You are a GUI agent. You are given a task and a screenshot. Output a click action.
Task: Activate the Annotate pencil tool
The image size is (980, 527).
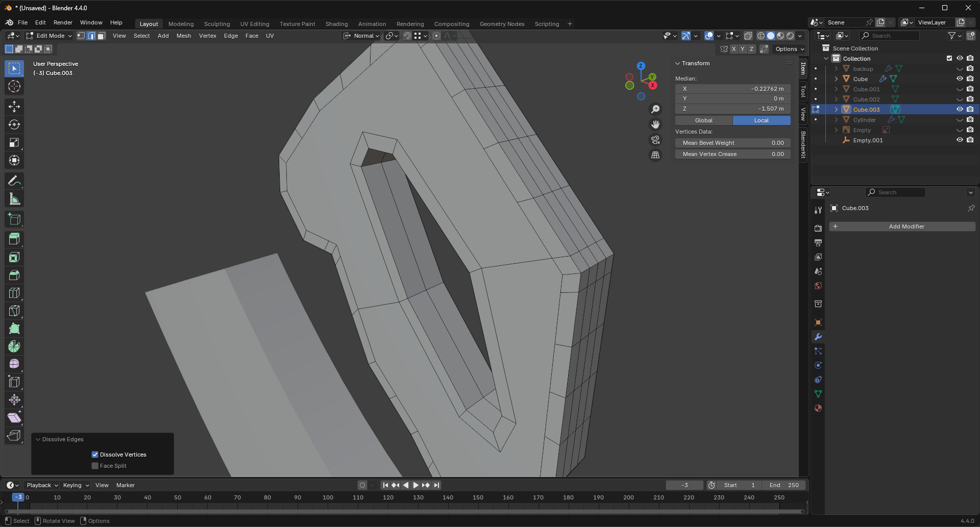pos(14,181)
